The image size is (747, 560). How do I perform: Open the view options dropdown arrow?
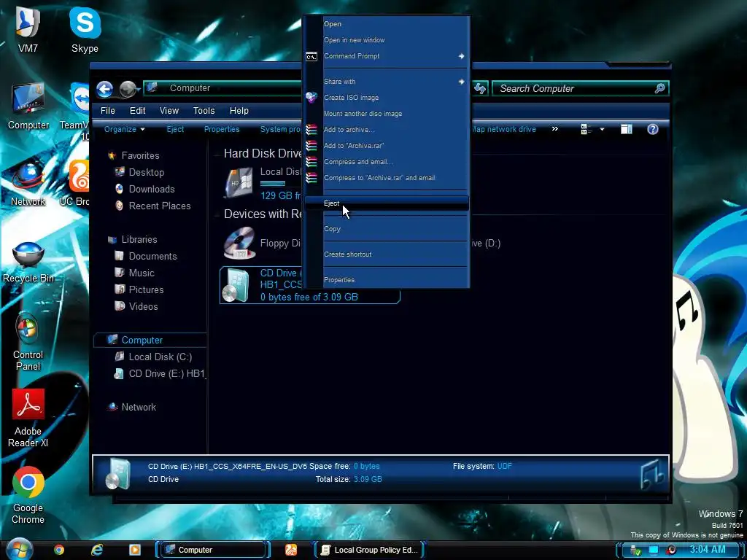pos(602,129)
